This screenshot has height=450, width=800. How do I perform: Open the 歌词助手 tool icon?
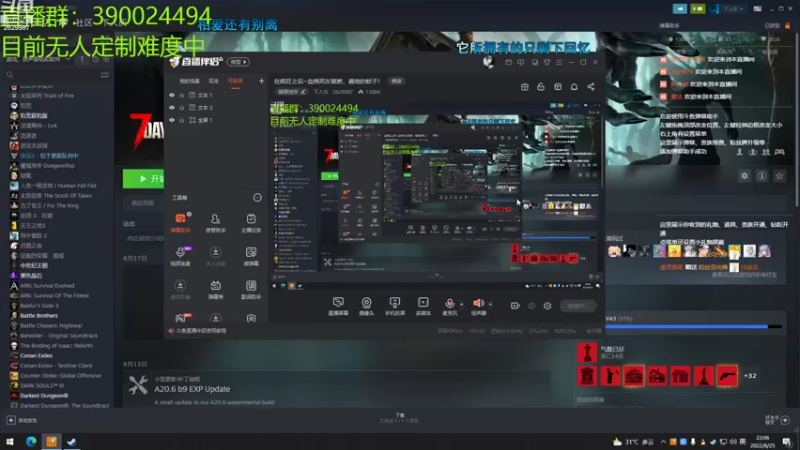tap(251, 289)
